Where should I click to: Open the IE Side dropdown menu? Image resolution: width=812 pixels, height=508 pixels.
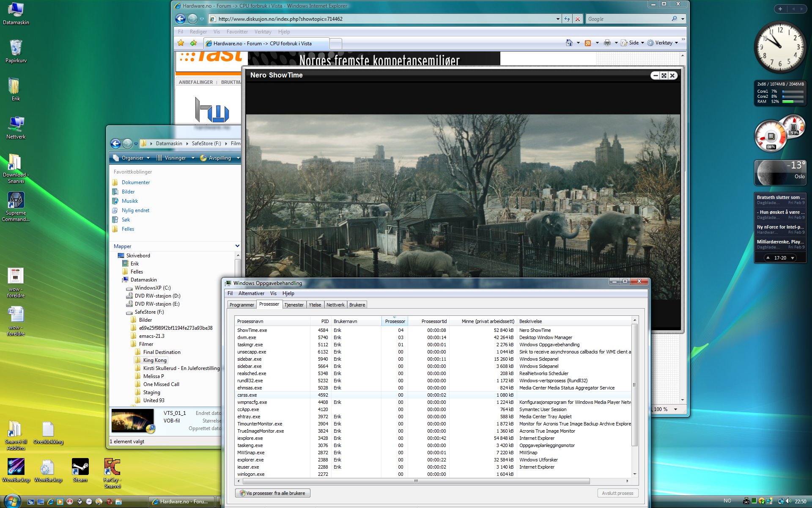(633, 43)
